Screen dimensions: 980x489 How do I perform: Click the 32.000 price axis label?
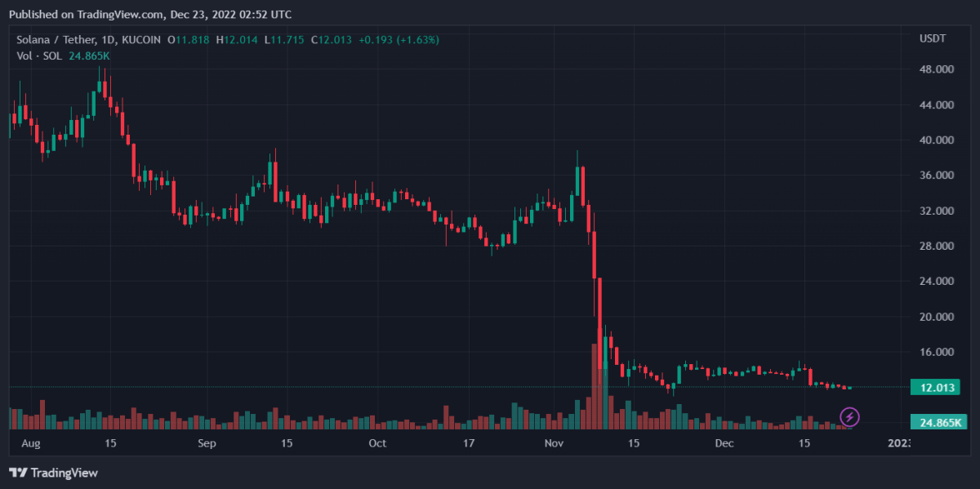click(937, 211)
